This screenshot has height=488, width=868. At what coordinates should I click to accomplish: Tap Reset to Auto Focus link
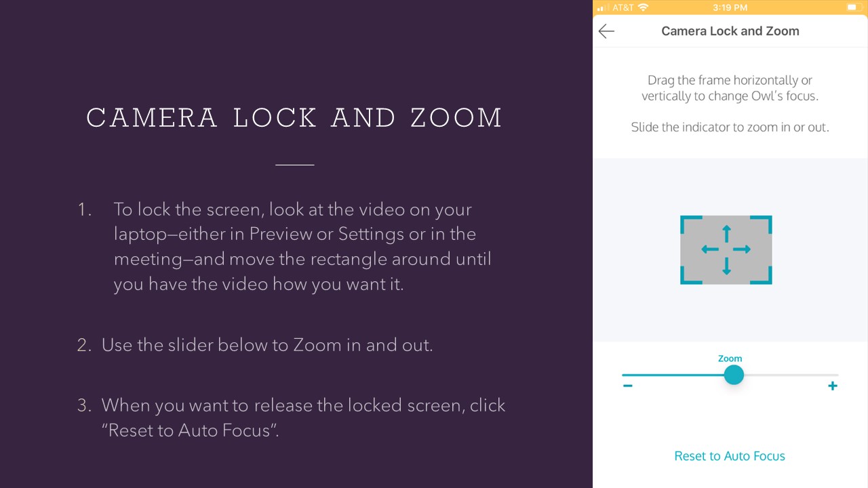730,456
